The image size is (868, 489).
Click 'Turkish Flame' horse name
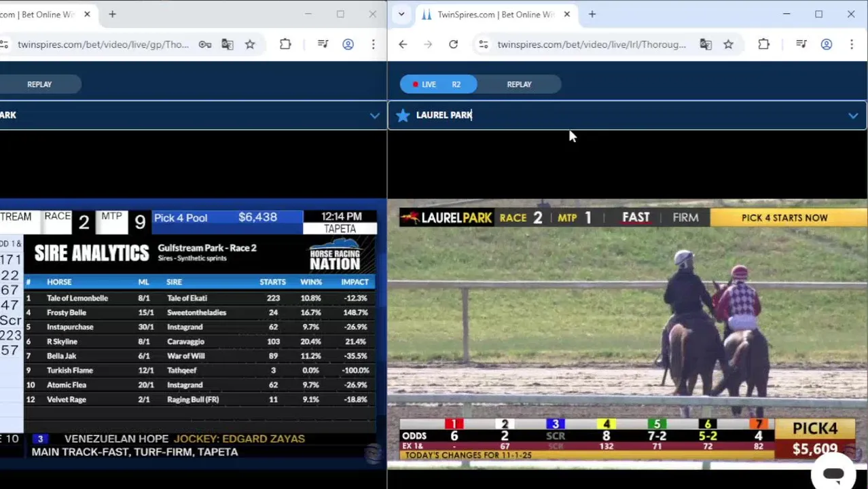click(x=69, y=370)
